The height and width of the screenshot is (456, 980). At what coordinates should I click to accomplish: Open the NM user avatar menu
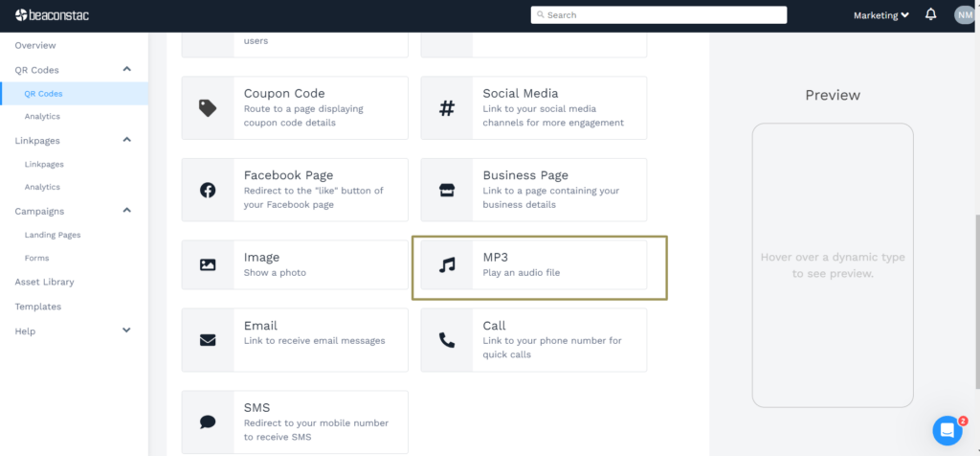click(x=964, y=15)
